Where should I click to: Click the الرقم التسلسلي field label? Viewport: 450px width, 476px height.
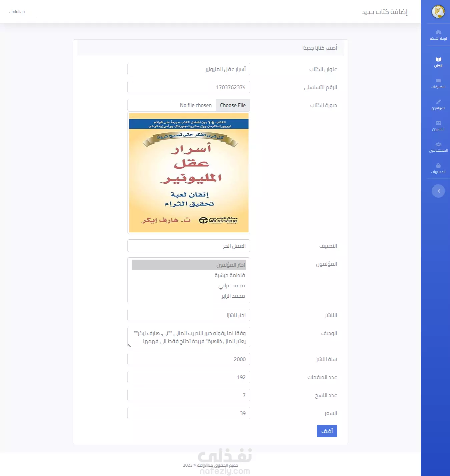coord(320,87)
